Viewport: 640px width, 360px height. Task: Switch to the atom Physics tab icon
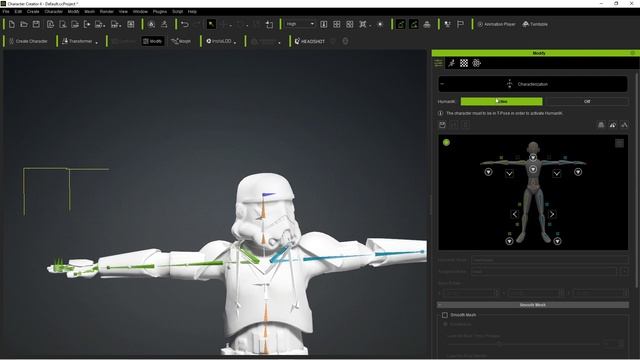point(476,63)
